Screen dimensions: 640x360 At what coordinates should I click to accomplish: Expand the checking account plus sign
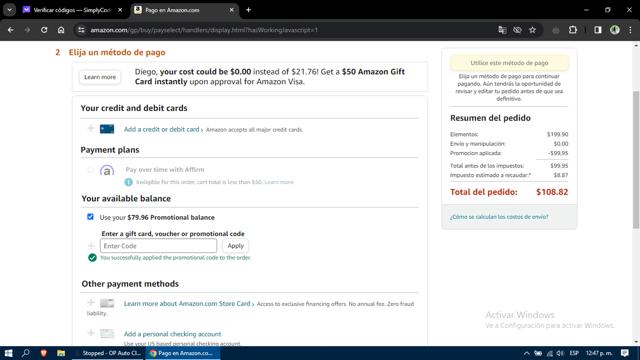coord(91,333)
